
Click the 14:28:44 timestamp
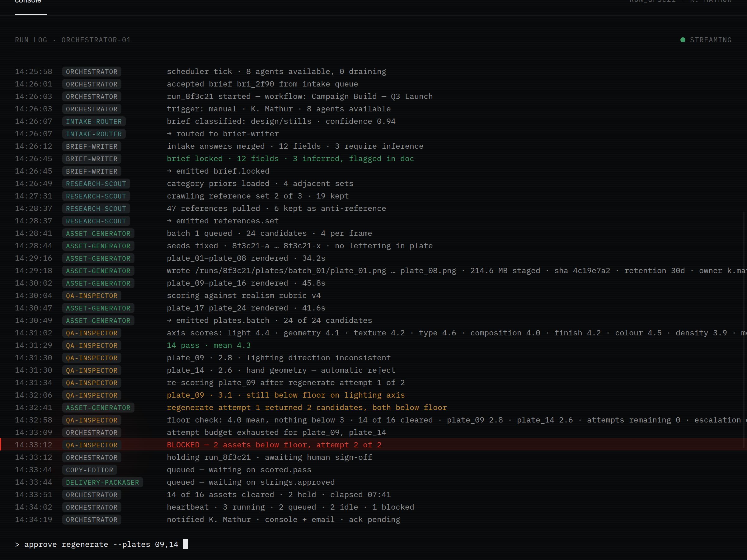click(x=33, y=246)
